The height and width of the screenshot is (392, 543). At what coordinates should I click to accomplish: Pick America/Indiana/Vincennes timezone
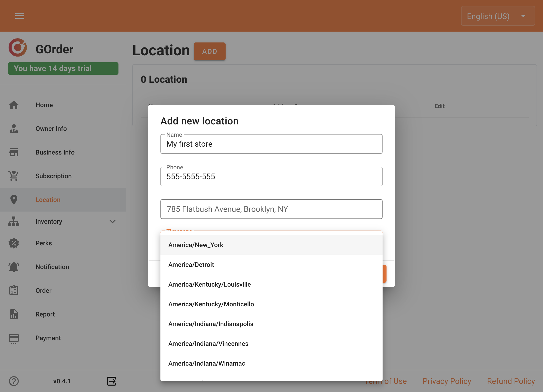click(x=271, y=344)
